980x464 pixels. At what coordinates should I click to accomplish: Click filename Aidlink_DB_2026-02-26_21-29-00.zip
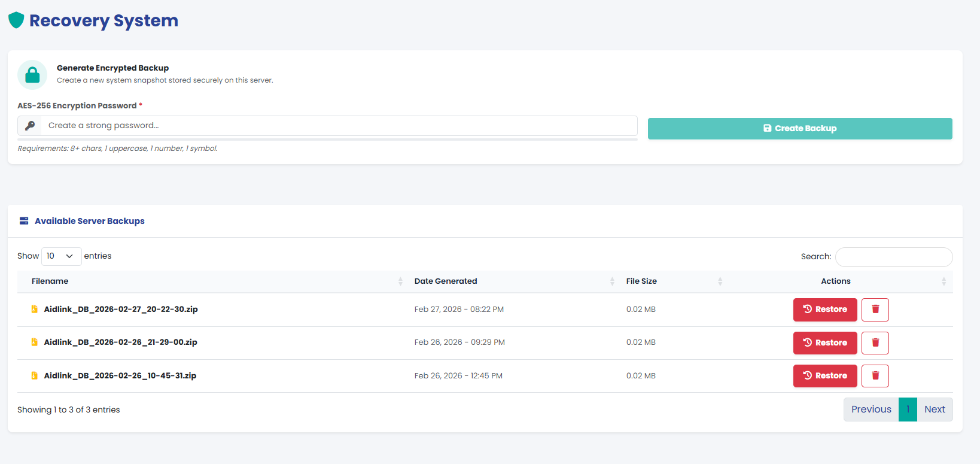(121, 342)
